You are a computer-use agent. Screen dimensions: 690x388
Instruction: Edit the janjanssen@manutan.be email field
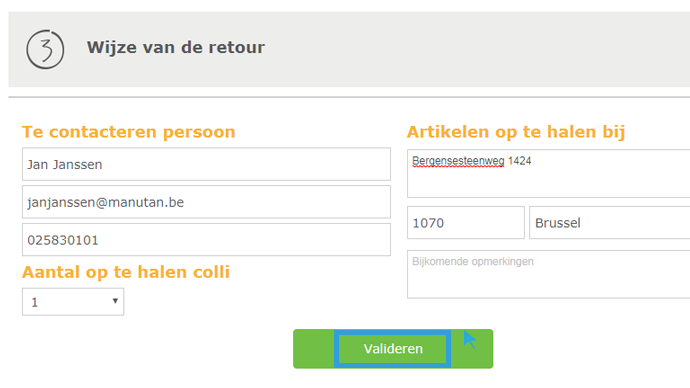pos(206,202)
